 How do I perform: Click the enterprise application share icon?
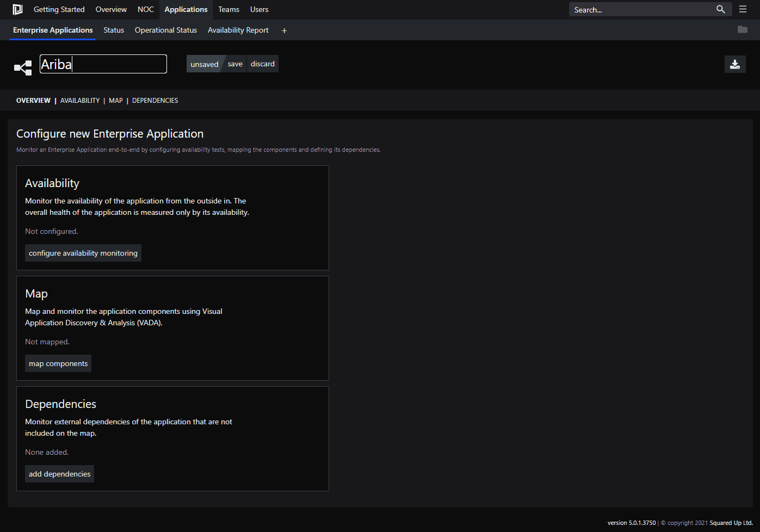[23, 68]
